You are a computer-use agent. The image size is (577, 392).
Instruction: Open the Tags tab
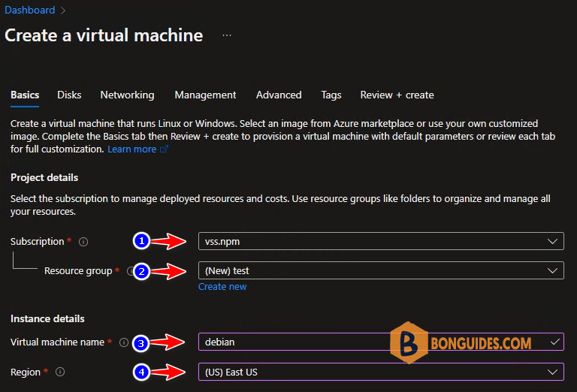point(331,95)
